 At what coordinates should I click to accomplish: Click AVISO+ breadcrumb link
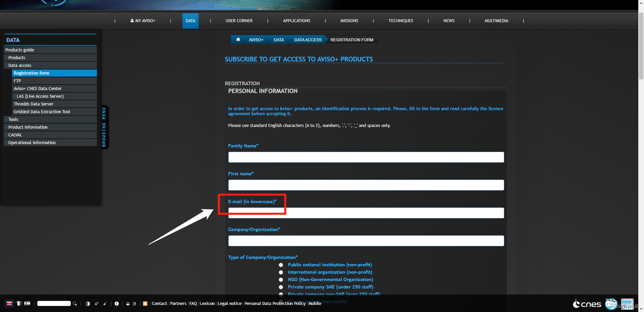(256, 40)
